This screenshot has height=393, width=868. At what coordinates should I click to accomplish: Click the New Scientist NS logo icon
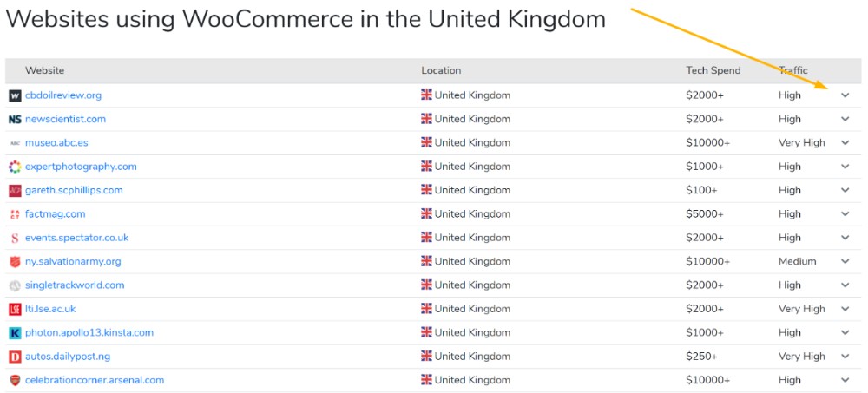pos(15,120)
